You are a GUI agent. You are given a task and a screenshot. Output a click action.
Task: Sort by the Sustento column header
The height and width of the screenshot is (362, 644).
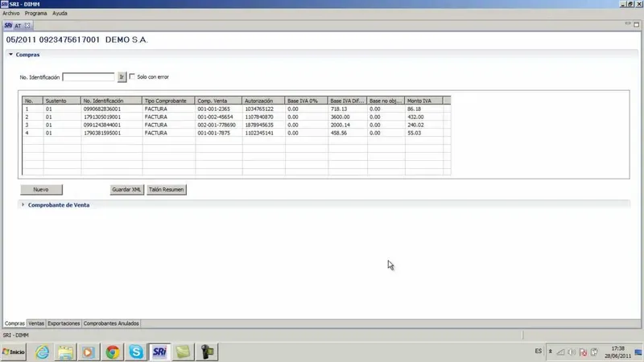click(x=62, y=101)
